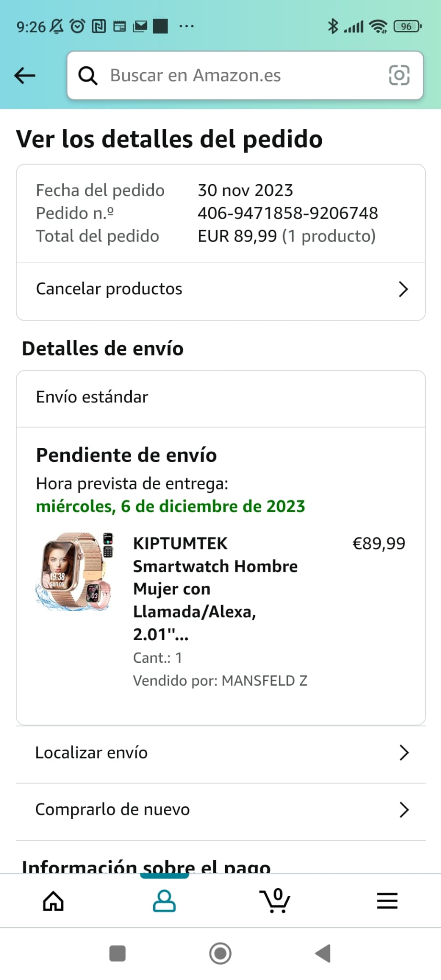This screenshot has height=980, width=441.
Task: Open the smartwatch product thumbnail
Action: pos(74,571)
